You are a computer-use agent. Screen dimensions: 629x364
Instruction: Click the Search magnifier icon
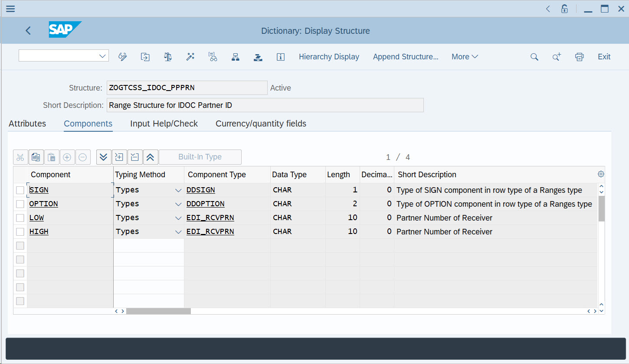click(x=534, y=57)
